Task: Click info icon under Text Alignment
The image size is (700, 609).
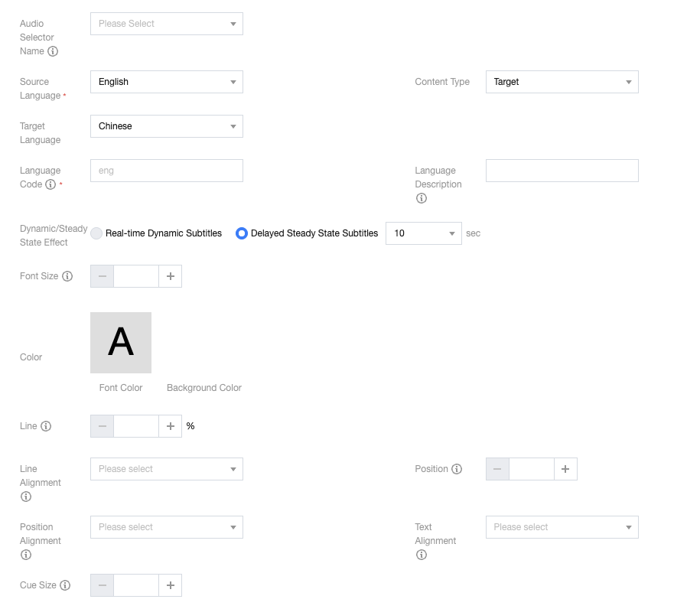Action: point(421,555)
